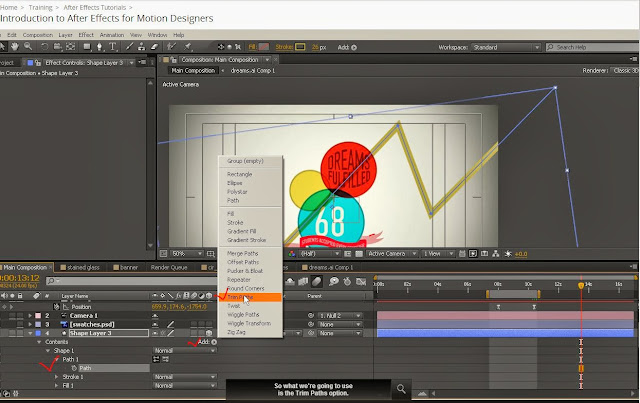This screenshot has width=640, height=403.
Task: Select the Eraser tool
Action: [x=154, y=47]
